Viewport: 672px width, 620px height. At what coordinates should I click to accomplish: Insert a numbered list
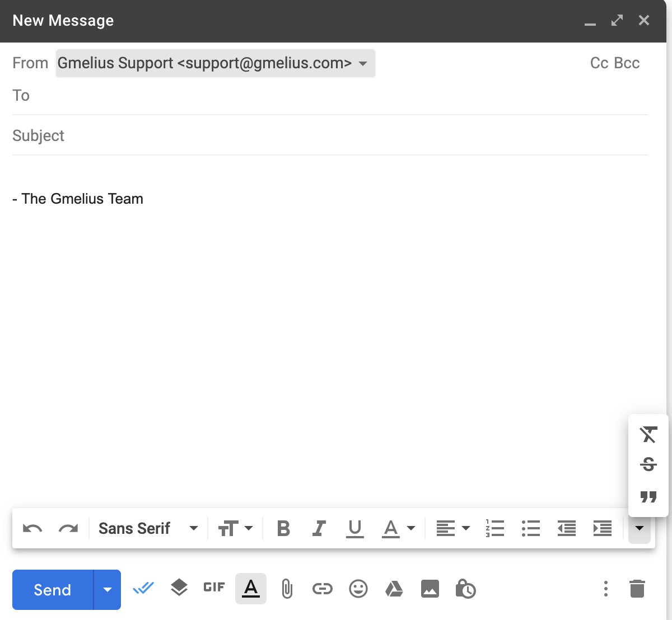point(495,528)
